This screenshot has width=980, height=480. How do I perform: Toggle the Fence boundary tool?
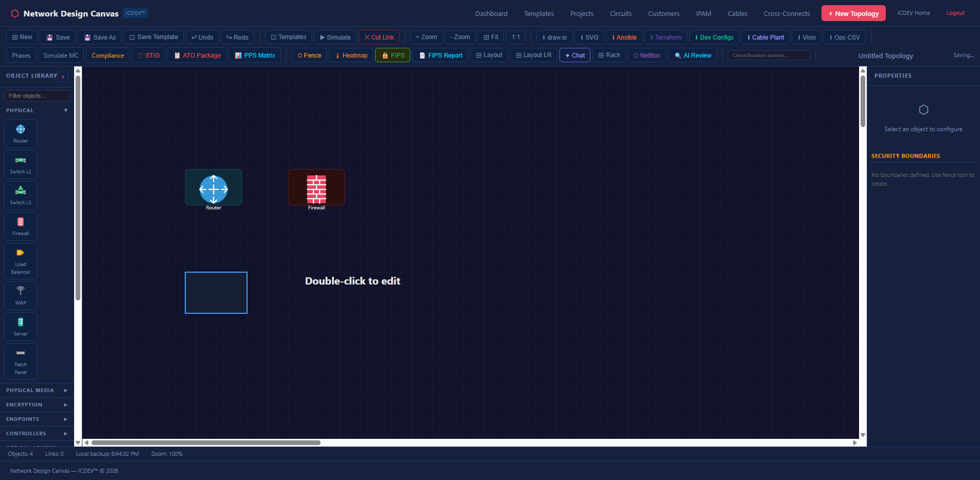click(309, 56)
